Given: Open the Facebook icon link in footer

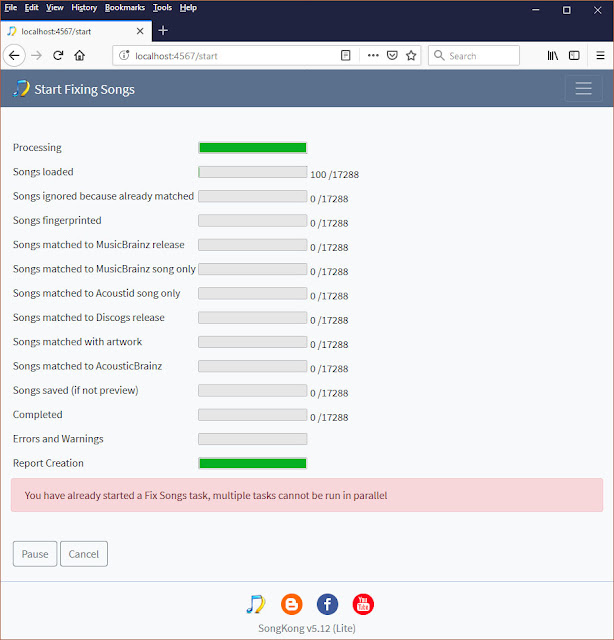Looking at the screenshot, I should (x=327, y=604).
